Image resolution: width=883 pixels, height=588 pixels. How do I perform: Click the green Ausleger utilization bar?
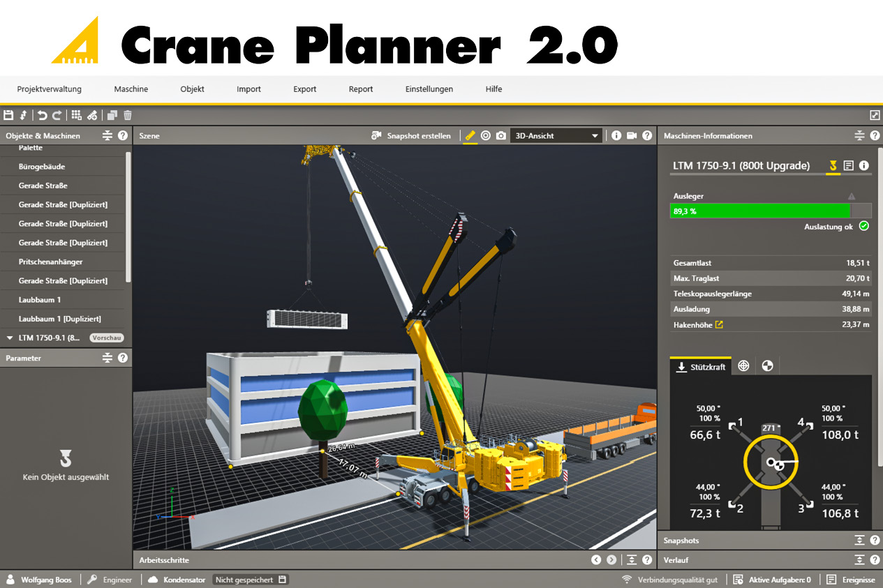pos(760,211)
